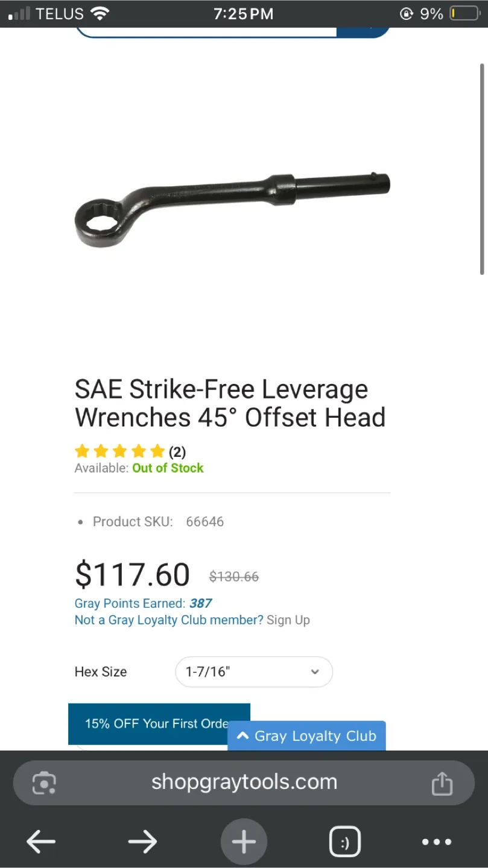The width and height of the screenshot is (488, 868).
Task: Open the three-dot browser menu
Action: 437,841
